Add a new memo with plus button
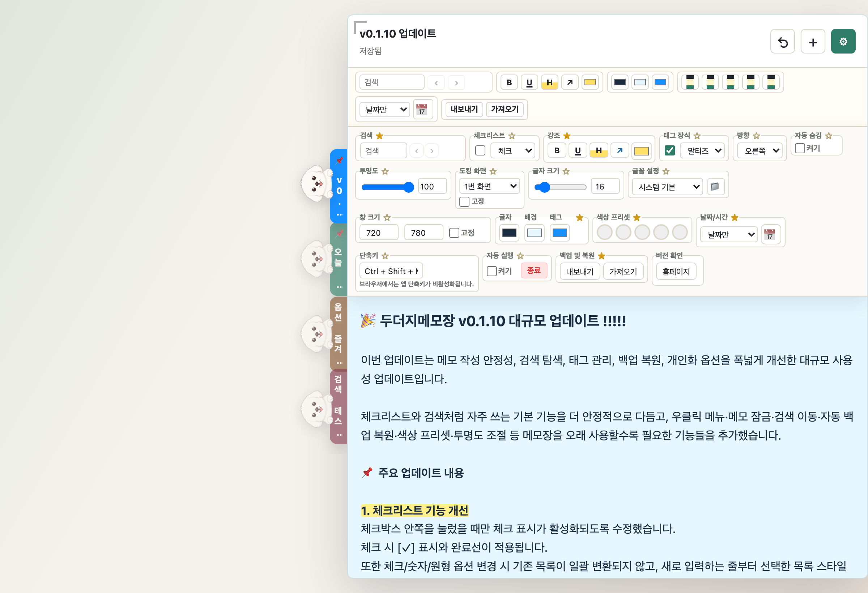 pos(813,42)
